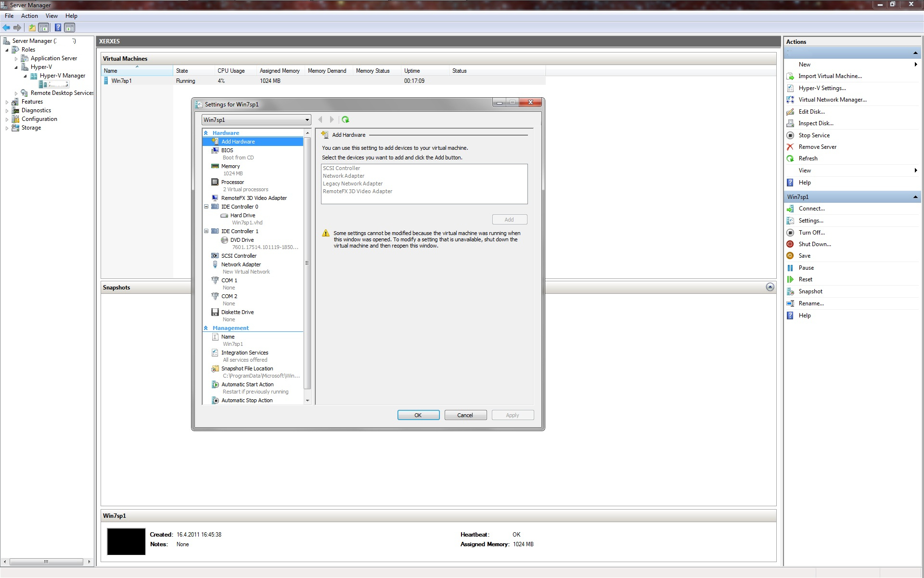Collapse IDE Controller 0 node

click(206, 207)
